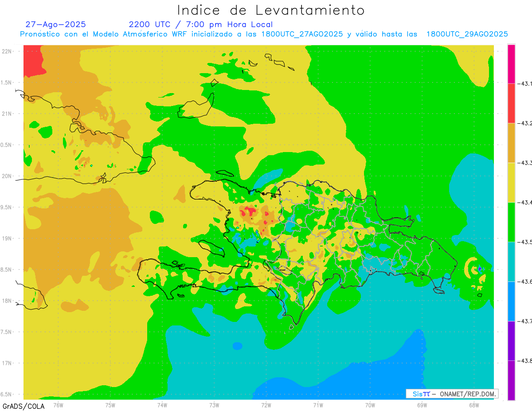Screen dimensions: 532x411
Task: Click the '75W' longitude label
Action: tap(110, 405)
